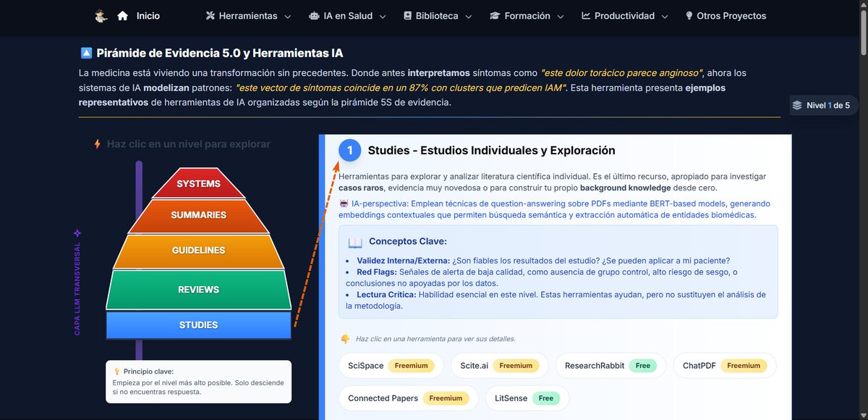Open the SciSpace Freemium tool card
Screen dimensions: 868x420
pyautogui.click(x=391, y=366)
